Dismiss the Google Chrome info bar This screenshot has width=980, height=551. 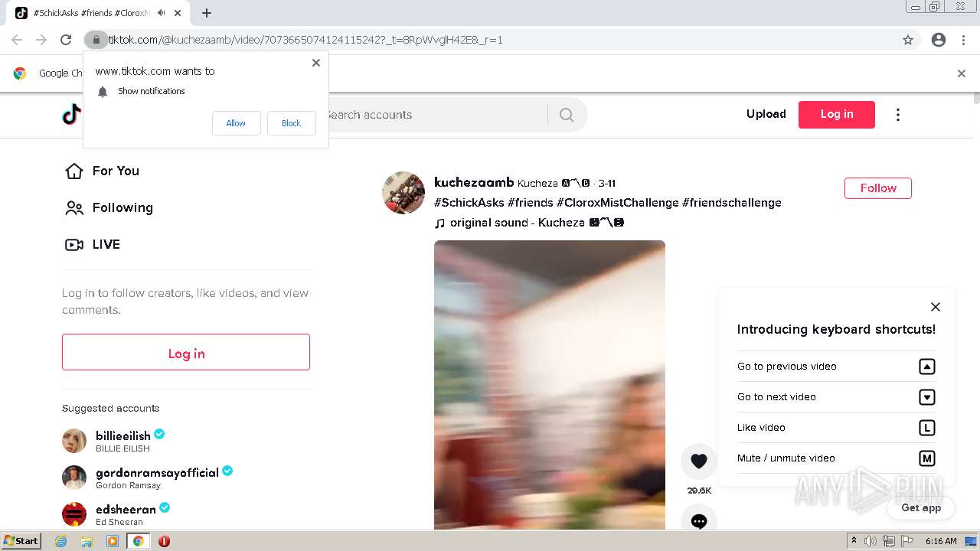coord(962,73)
